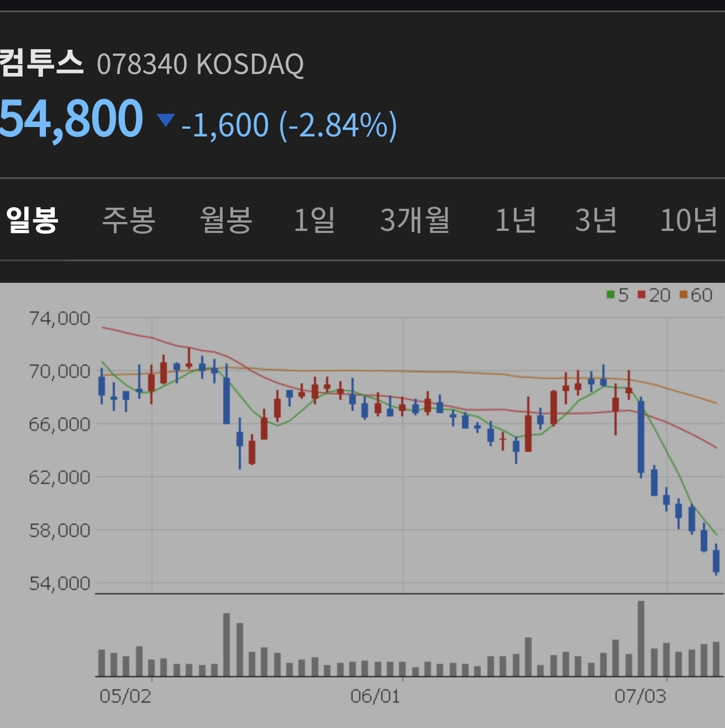Screen dimensions: 725x728
Task: Switch to the 3년 three-year chart
Action: click(596, 220)
